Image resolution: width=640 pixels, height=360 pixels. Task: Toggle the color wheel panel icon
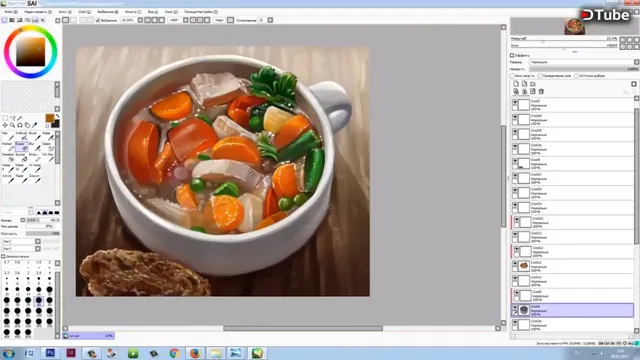[x=4, y=20]
